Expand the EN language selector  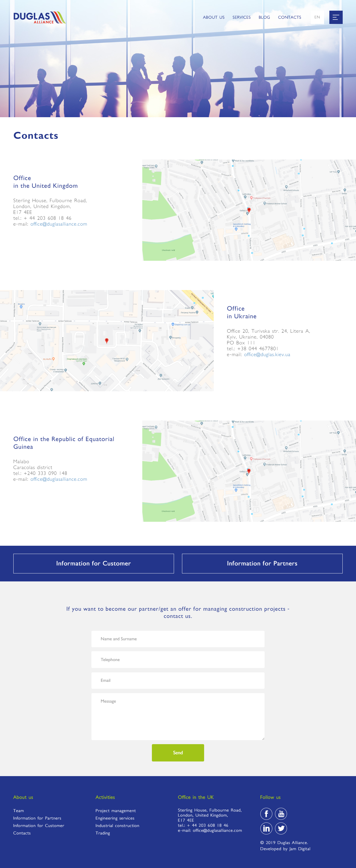(317, 17)
